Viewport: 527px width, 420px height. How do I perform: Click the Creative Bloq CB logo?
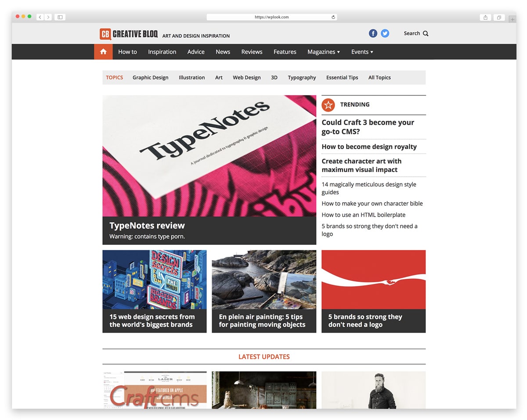tap(105, 34)
